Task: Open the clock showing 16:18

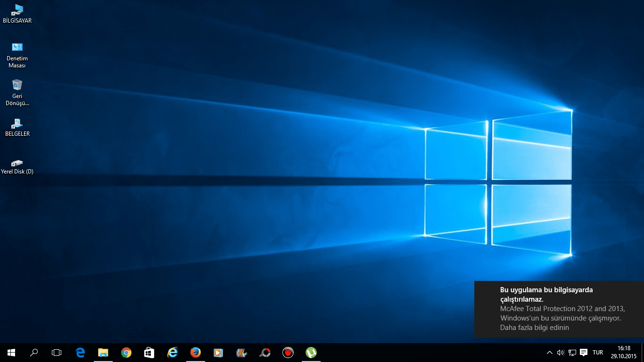Action: tap(624, 353)
